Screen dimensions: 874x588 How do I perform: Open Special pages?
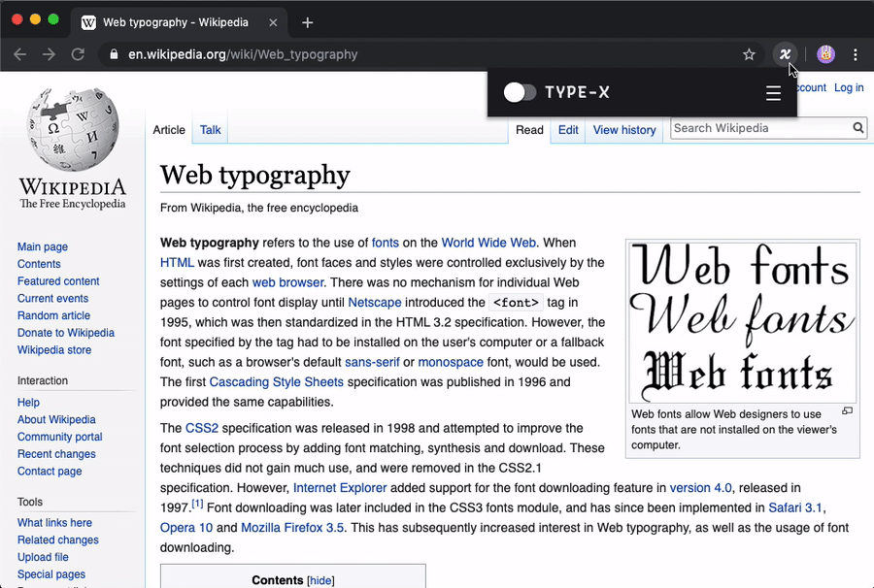pyautogui.click(x=51, y=574)
